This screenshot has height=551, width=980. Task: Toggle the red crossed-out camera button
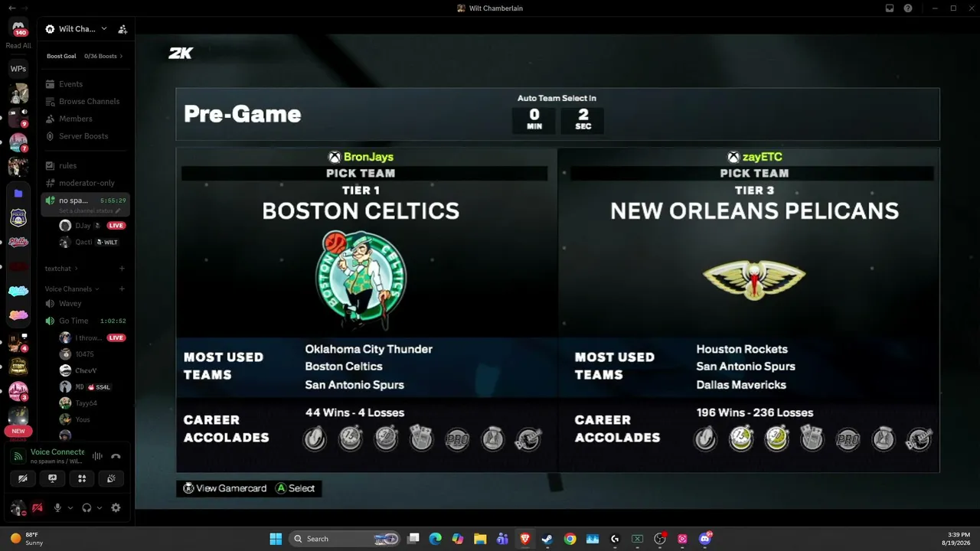[x=37, y=507]
